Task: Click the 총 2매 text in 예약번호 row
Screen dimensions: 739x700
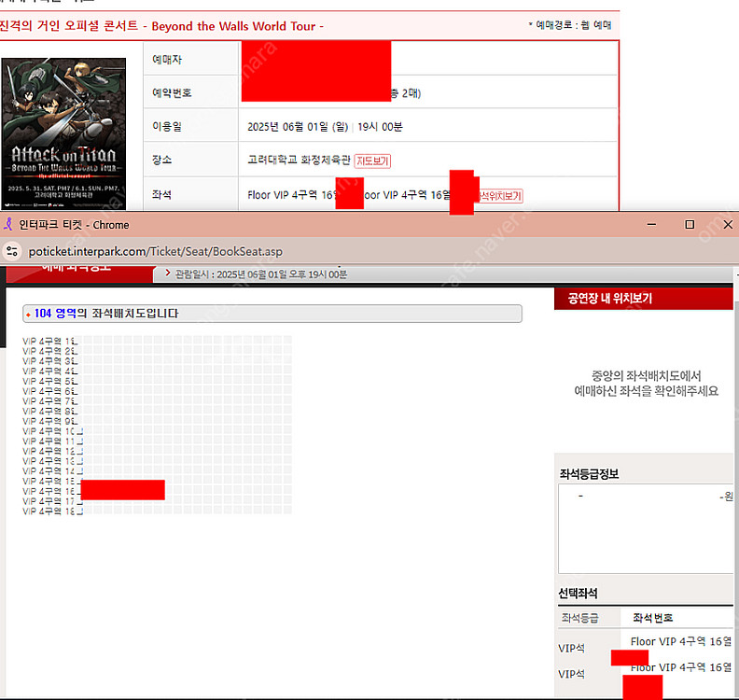Action: pos(405,93)
